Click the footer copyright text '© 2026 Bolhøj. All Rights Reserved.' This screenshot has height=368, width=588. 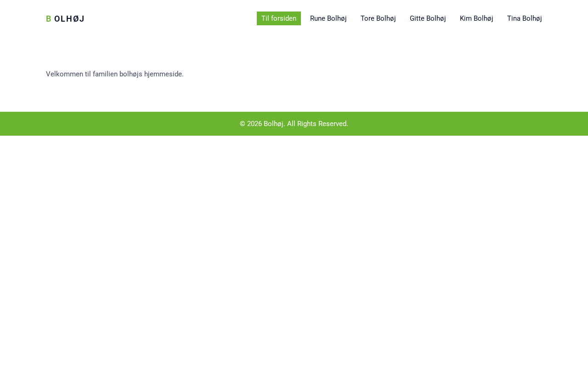294,124
